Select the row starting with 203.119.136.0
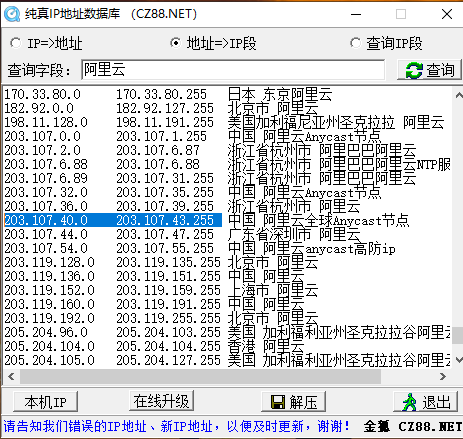The width and height of the screenshot is (463, 439). click(227, 276)
